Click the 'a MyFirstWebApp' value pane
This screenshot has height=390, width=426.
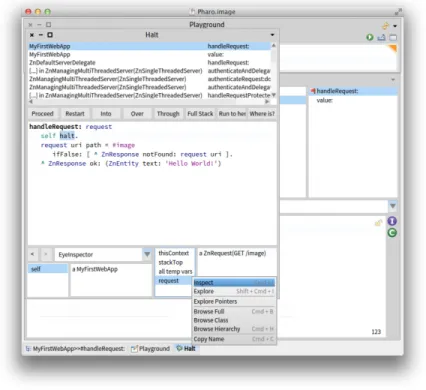[x=111, y=280]
